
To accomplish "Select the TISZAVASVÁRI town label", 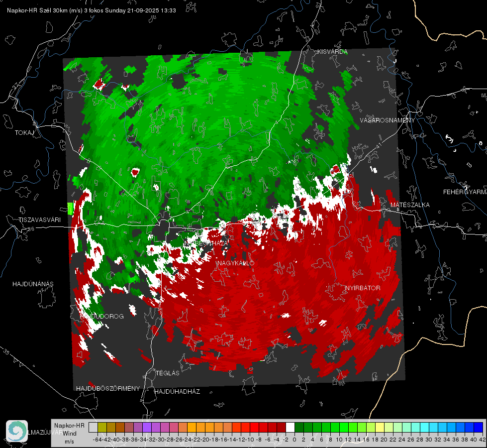I will pyautogui.click(x=39, y=220).
